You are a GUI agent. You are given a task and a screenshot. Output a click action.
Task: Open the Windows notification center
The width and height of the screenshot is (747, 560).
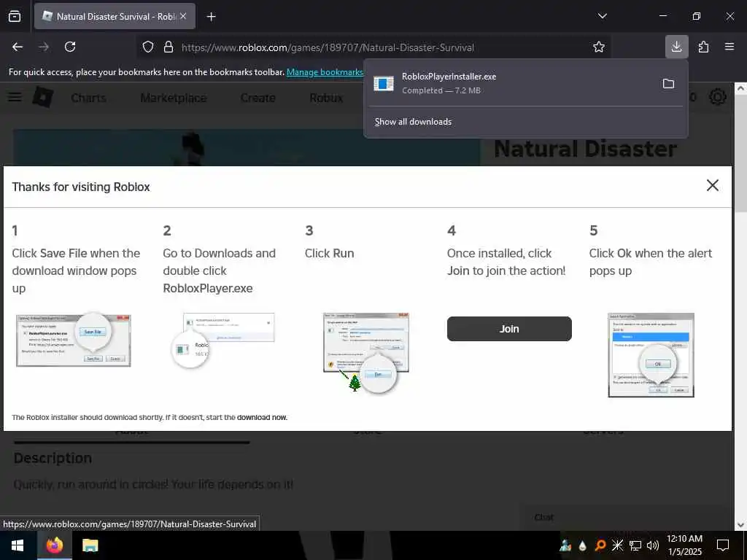pos(723,545)
